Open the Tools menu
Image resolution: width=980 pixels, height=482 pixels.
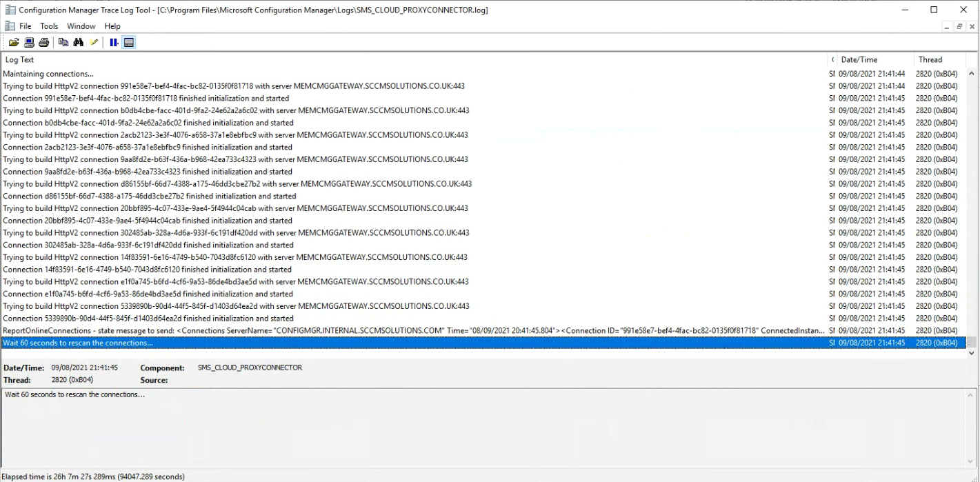click(48, 26)
